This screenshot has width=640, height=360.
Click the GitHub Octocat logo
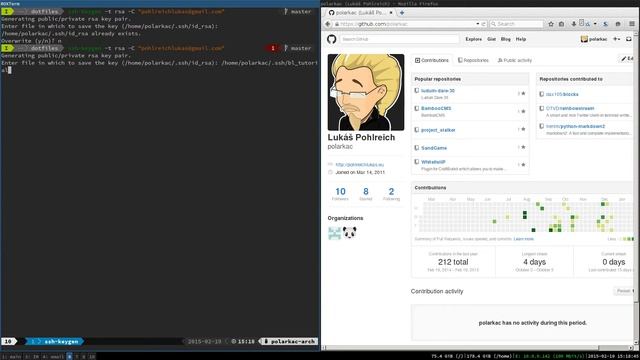point(331,39)
